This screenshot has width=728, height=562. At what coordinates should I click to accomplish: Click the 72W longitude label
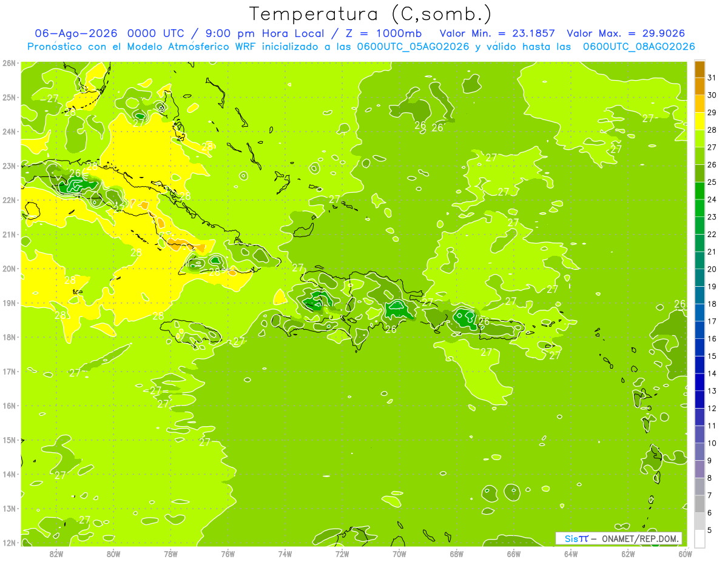coord(342,554)
